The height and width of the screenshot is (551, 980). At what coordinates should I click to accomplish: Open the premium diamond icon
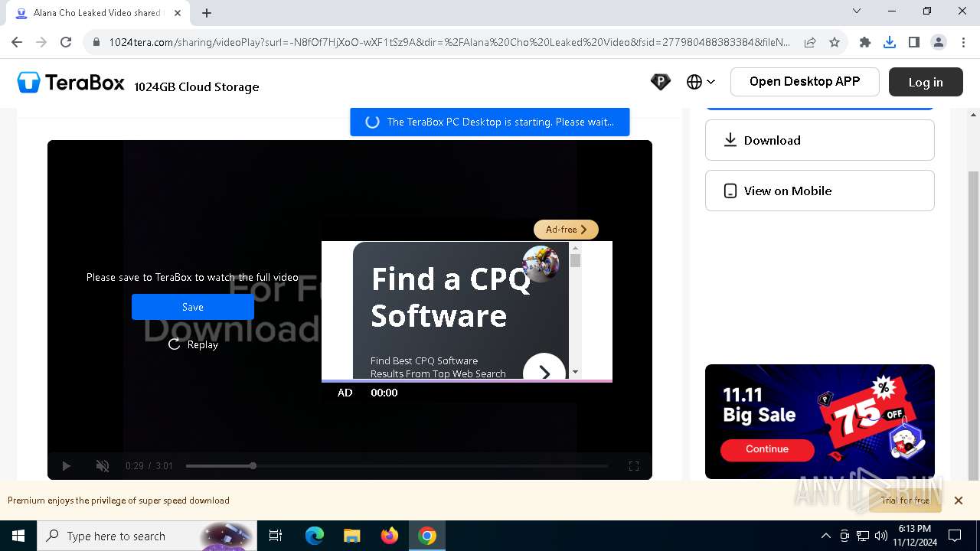[x=660, y=82]
